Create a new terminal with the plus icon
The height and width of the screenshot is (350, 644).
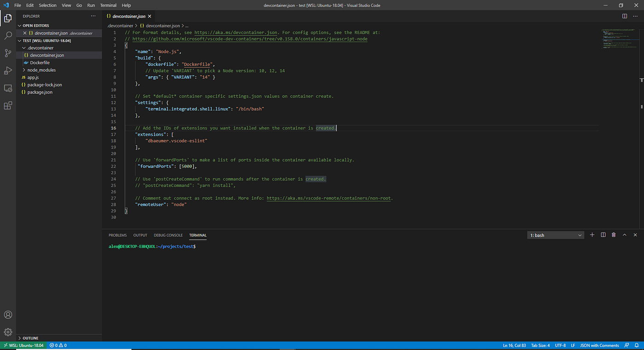(x=592, y=235)
